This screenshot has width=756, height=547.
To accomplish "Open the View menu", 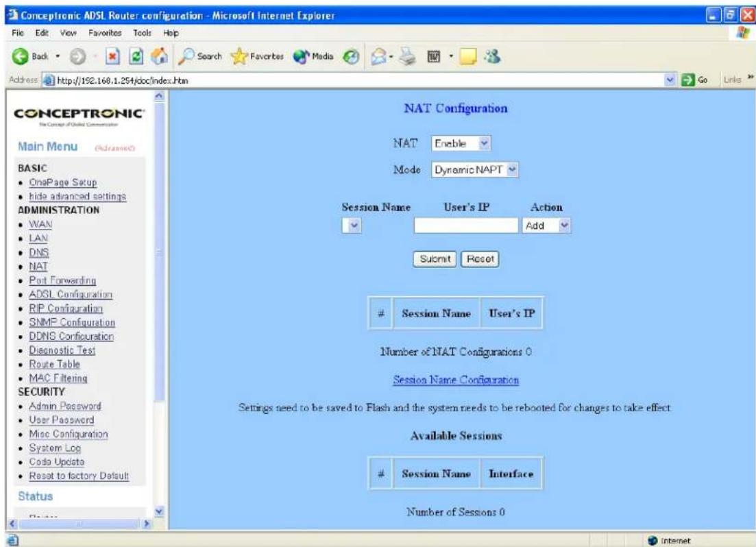I will pyautogui.click(x=68, y=33).
